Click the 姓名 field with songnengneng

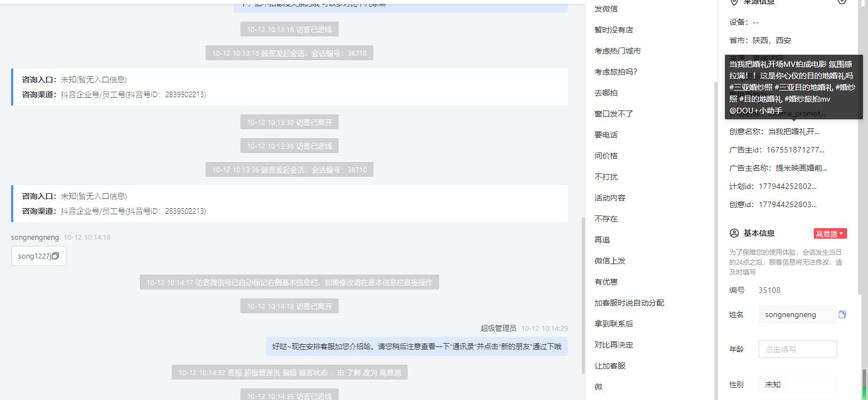[797, 314]
